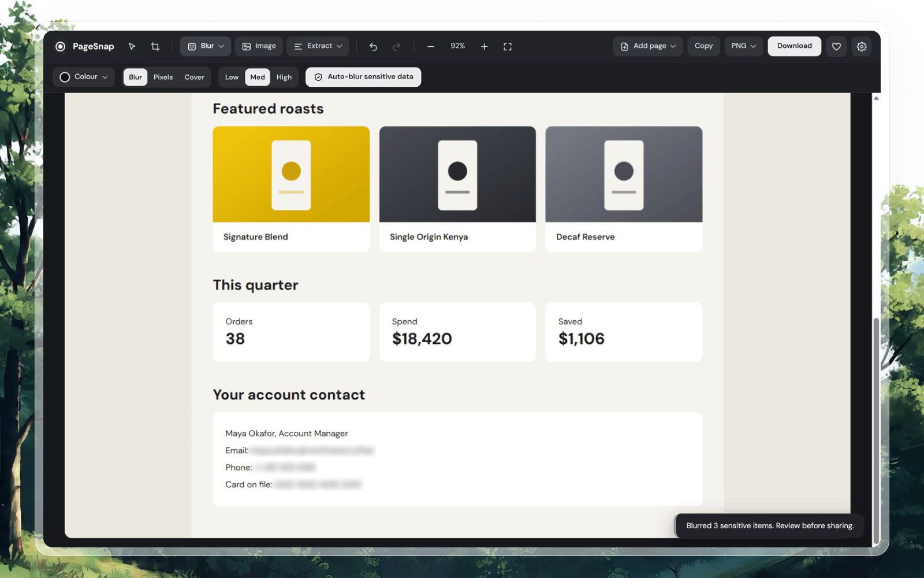924x578 pixels.
Task: Click the heart favorite icon
Action: [836, 46]
